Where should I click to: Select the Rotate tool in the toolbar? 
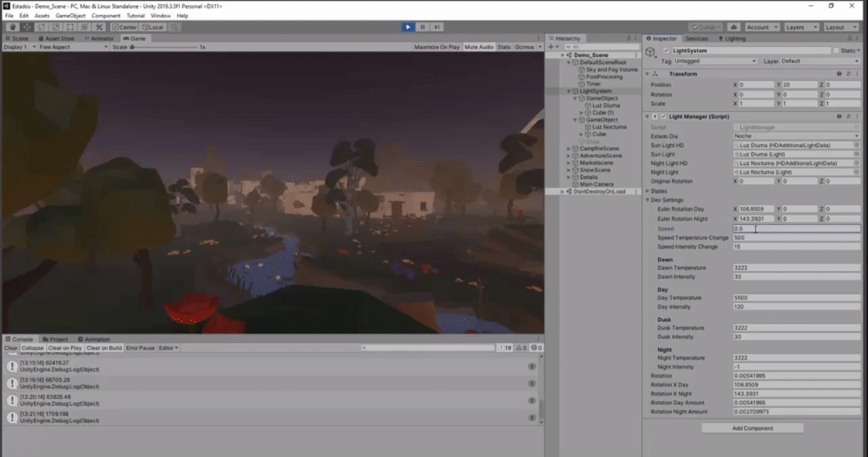coord(41,27)
